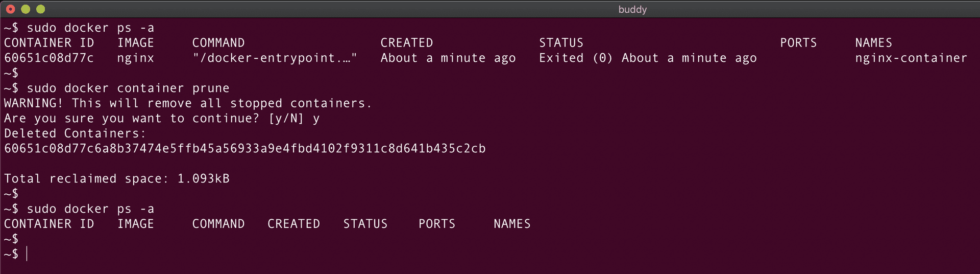Click the 'buddy' window title
Viewport: 980px width, 274px height.
pyautogui.click(x=632, y=9)
